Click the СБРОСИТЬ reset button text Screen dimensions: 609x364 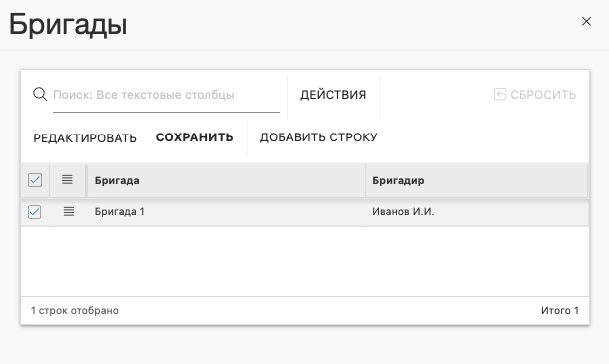pos(543,95)
